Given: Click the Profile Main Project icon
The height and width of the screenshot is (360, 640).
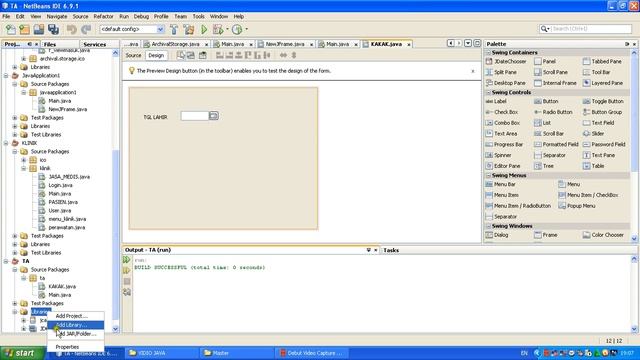Looking at the screenshot, I should point(237,29).
